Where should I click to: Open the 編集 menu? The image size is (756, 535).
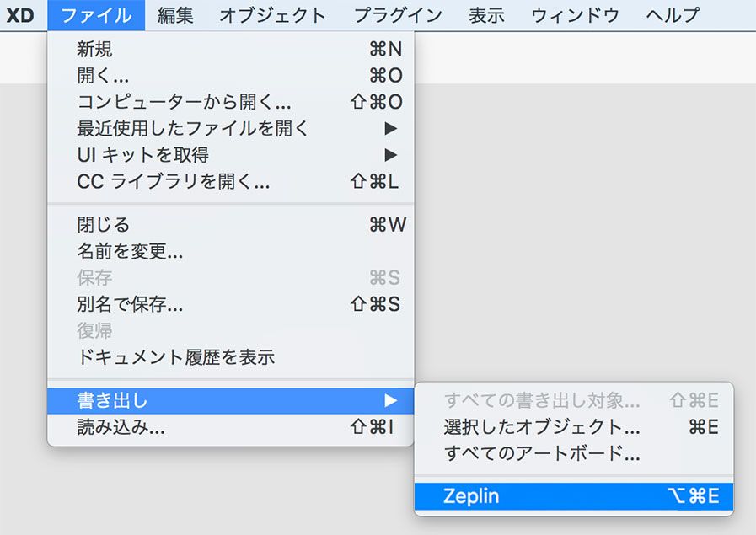click(x=175, y=14)
